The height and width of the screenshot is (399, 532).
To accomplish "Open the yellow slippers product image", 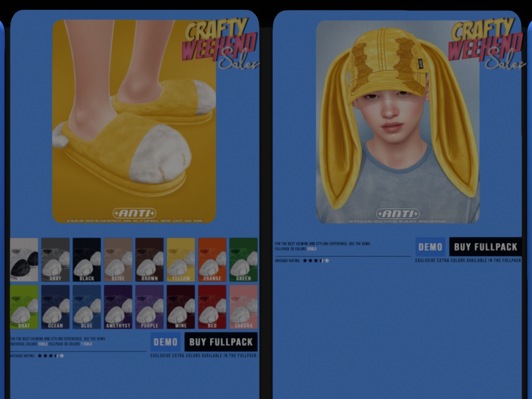I will point(134,121).
